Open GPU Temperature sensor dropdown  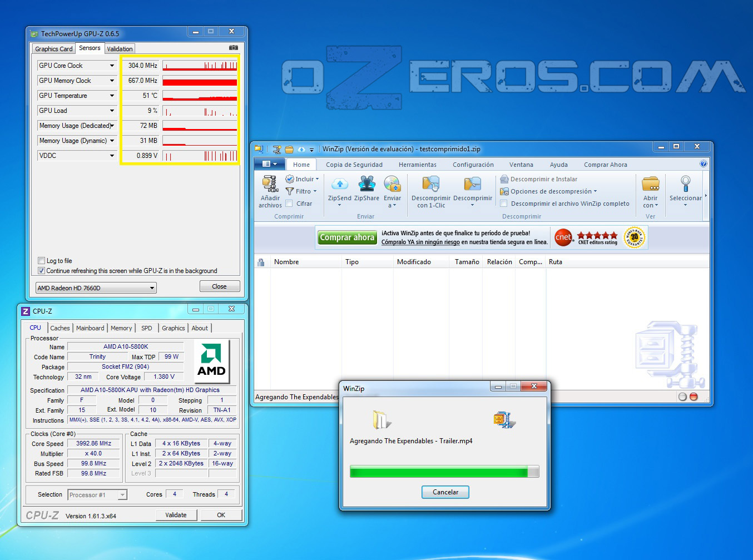coord(112,96)
